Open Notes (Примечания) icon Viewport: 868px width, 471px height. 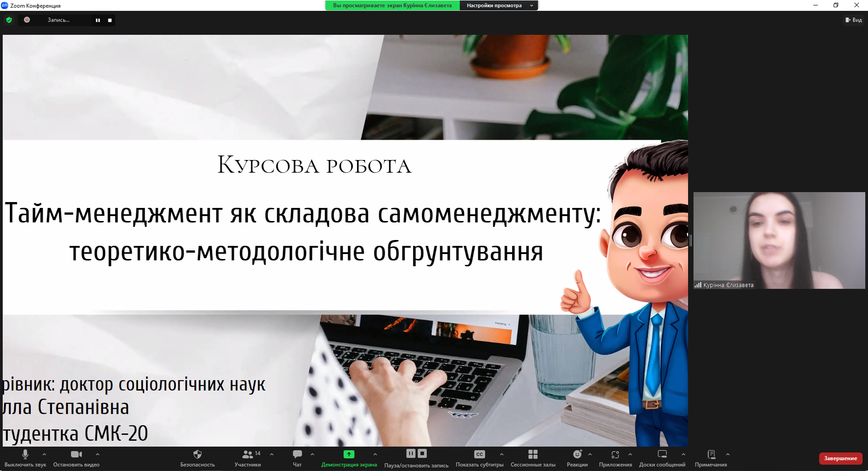pos(711,454)
